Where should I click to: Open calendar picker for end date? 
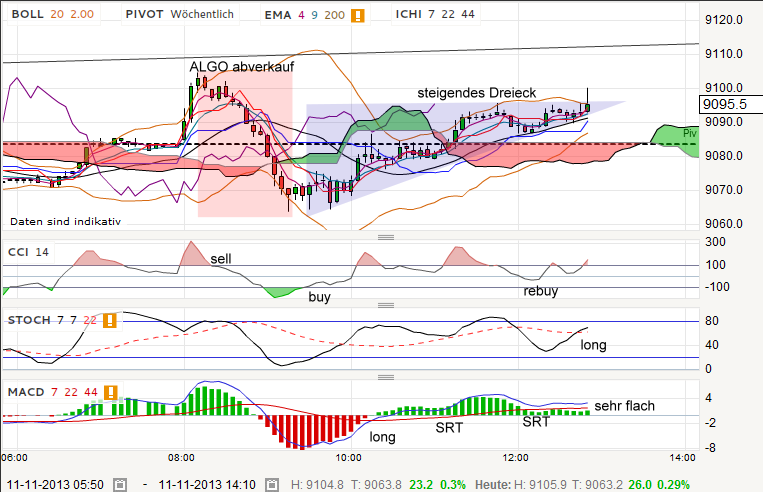tap(272, 485)
